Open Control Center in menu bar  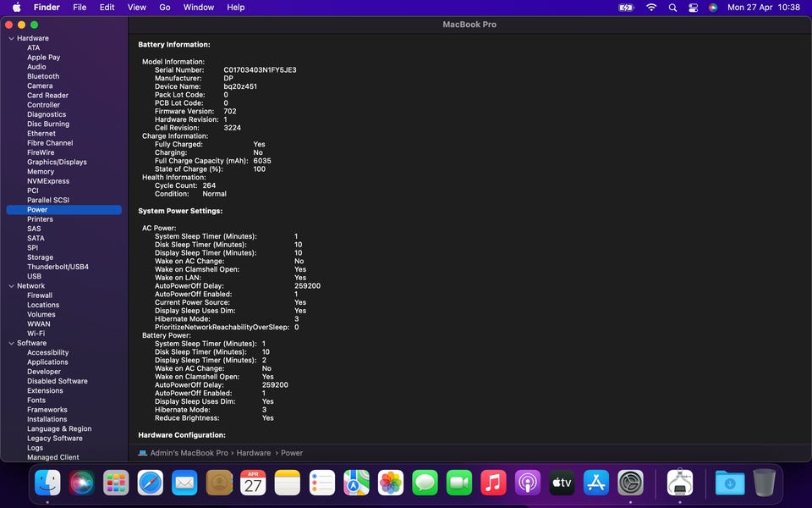tap(693, 8)
